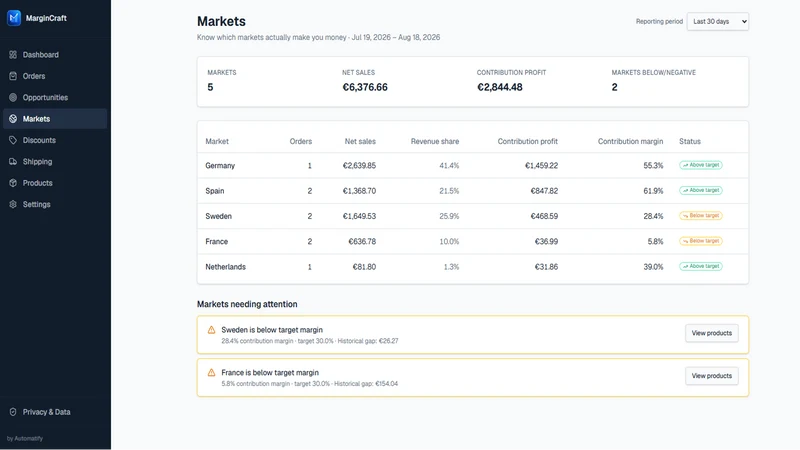The image size is (800, 450).
Task: Click the Contribution profit column header
Action: point(528,141)
